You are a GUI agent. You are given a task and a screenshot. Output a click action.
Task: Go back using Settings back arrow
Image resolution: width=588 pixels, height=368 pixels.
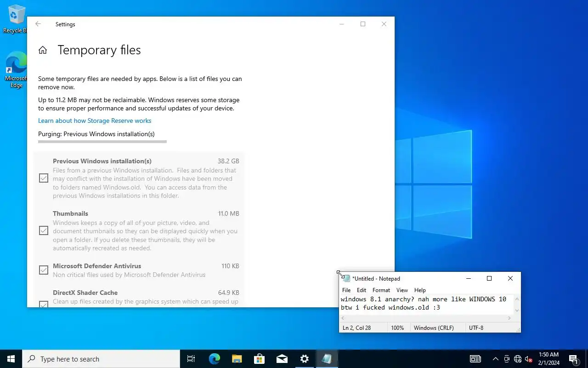point(38,24)
